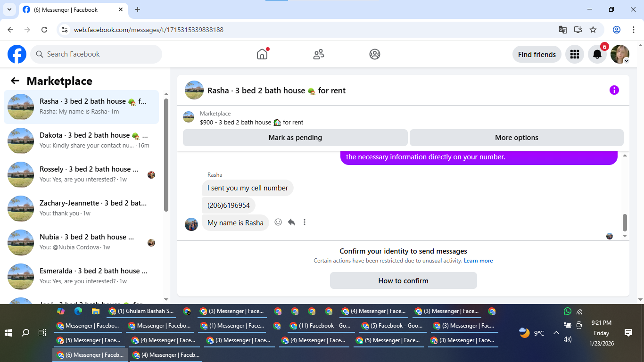Open the conversation information icon

click(614, 90)
